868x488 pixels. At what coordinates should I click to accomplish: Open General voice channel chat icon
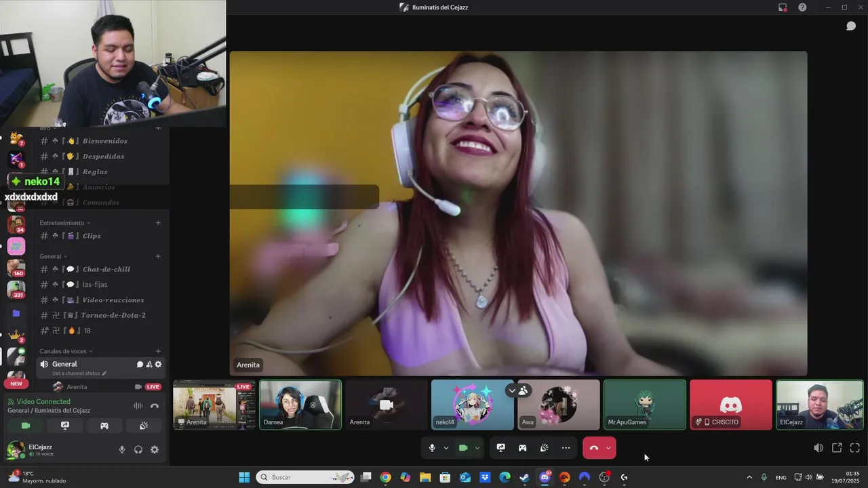[x=140, y=365]
